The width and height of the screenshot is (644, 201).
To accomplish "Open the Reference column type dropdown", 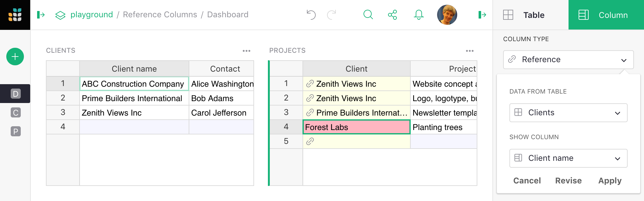I will tap(568, 60).
